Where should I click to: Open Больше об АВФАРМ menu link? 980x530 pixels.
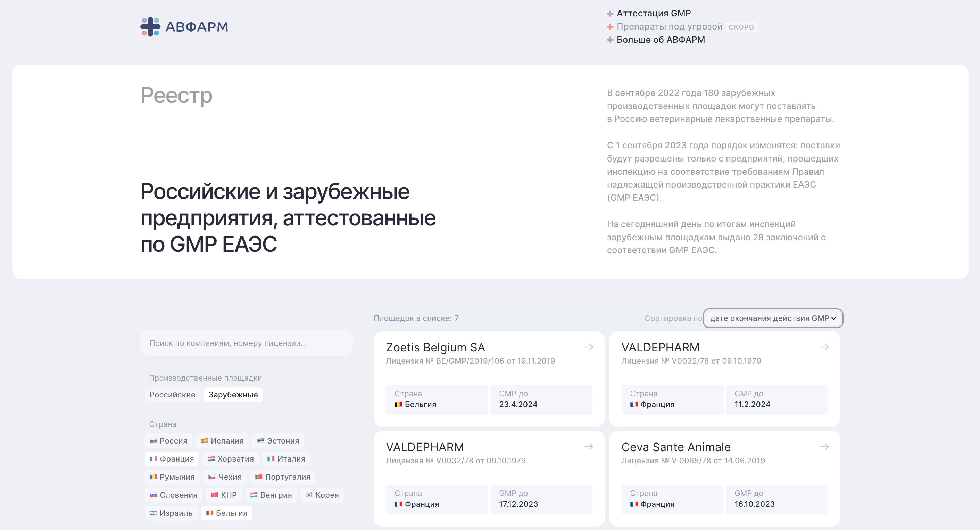tap(661, 40)
